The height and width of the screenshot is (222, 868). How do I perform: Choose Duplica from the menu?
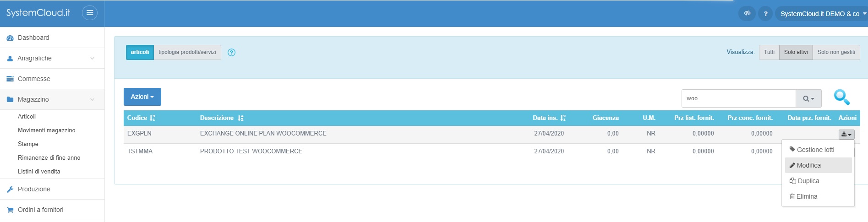(x=818, y=181)
